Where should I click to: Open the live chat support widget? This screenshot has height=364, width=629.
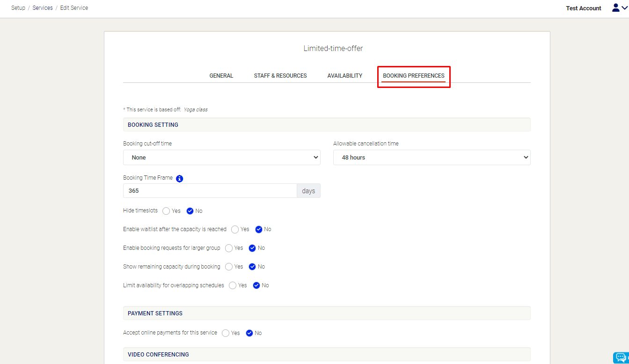coord(620,357)
